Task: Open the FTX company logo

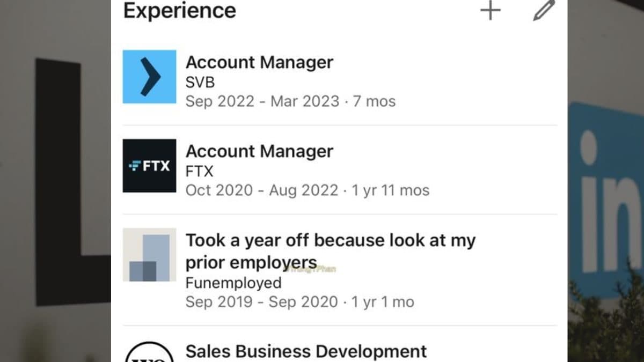Action: tap(149, 166)
